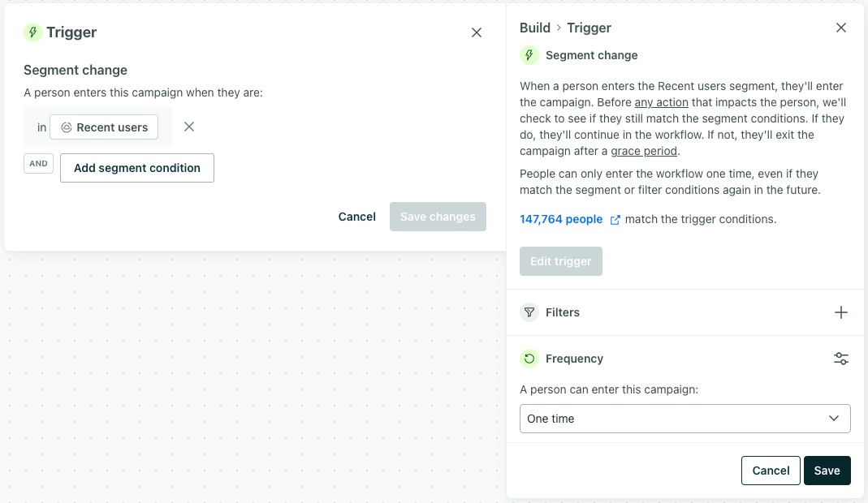868x503 pixels.
Task: Open Frequency settings sliders icon
Action: [x=841, y=359]
